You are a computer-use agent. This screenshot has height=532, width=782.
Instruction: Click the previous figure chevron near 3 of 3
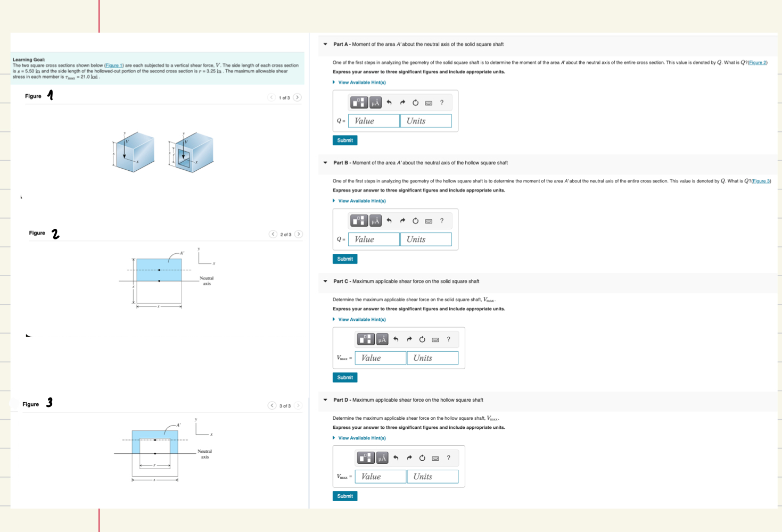[x=273, y=405]
